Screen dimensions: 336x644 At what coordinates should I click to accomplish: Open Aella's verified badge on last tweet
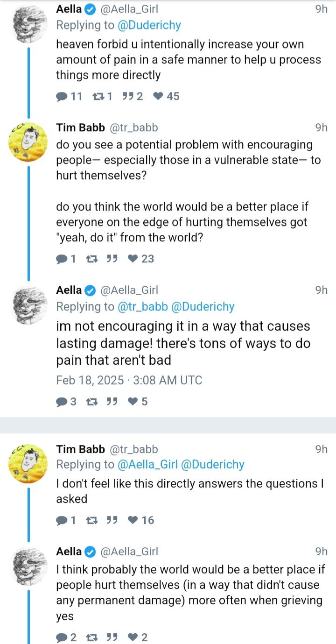pyautogui.click(x=90, y=552)
